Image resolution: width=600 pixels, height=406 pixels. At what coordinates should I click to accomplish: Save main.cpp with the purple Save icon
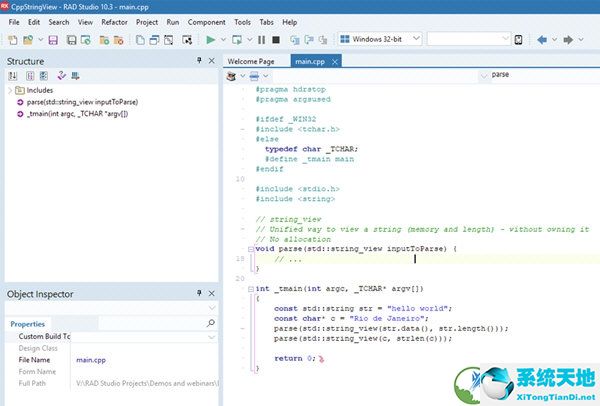53,40
